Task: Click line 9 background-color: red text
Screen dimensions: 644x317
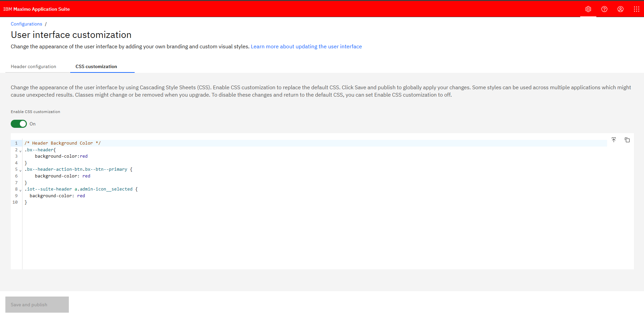Action: (57, 196)
